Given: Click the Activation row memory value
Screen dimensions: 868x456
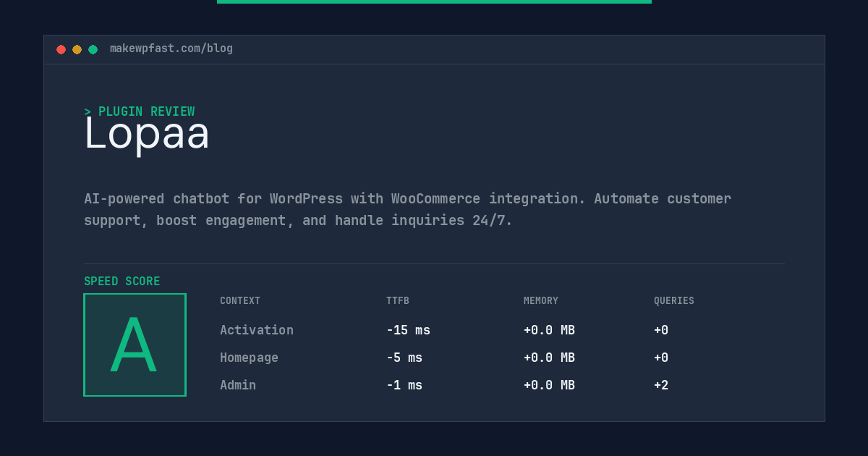Looking at the screenshot, I should 549,330.
